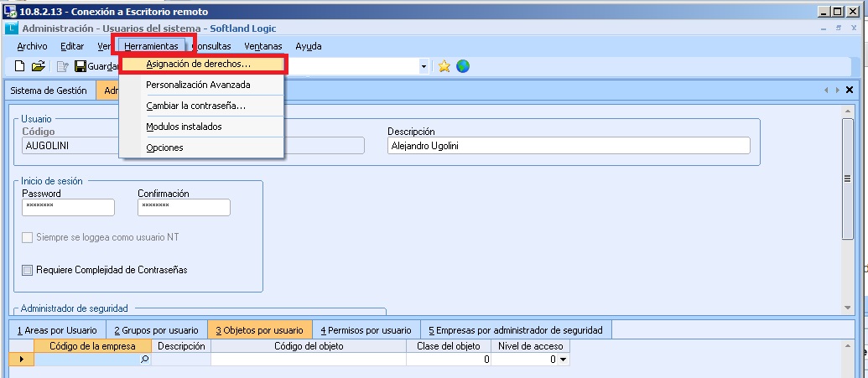Enable Requiere Complejidad de Contraseñas checkbox
The height and width of the screenshot is (378, 868).
28,270
